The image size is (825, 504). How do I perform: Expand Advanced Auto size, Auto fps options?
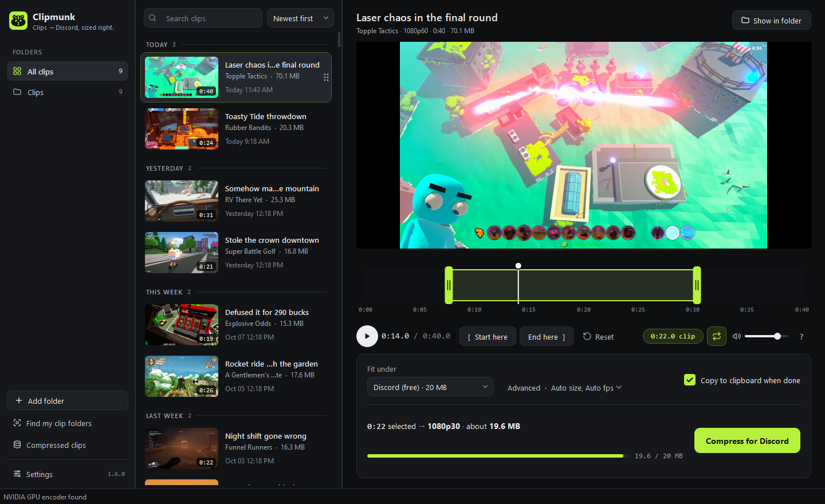point(564,388)
